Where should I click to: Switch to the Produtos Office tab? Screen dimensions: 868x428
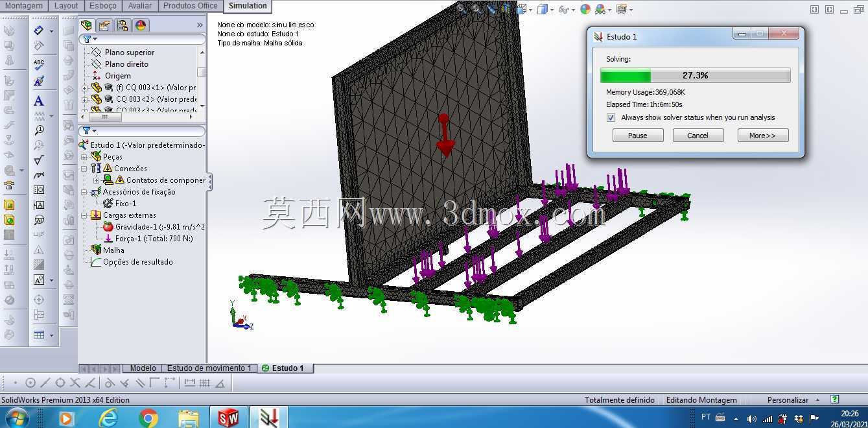(191, 6)
